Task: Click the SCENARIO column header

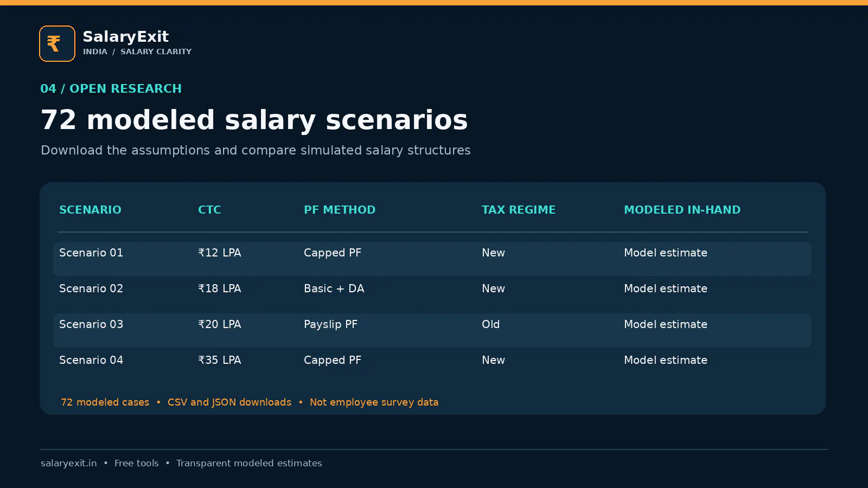Action: coord(90,210)
